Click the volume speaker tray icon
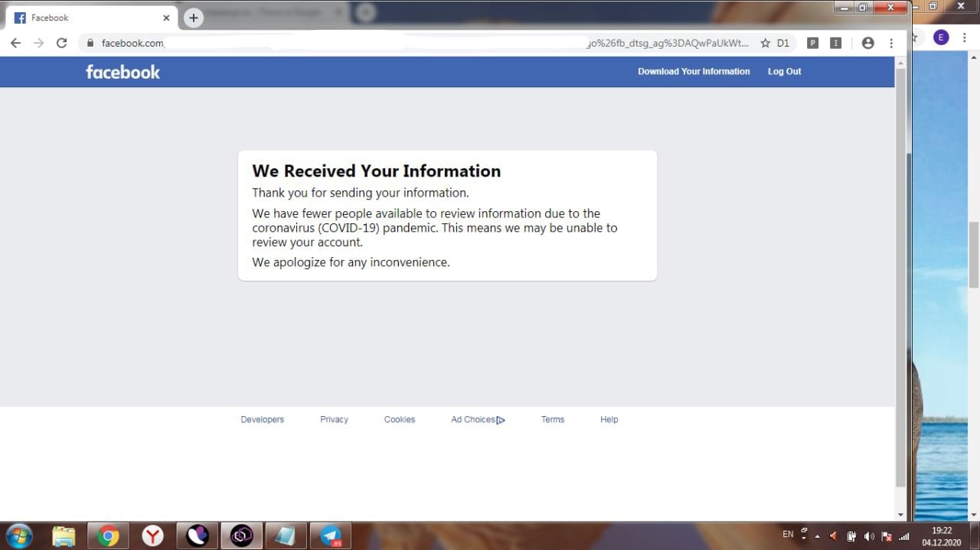980x550 pixels. coord(869,536)
